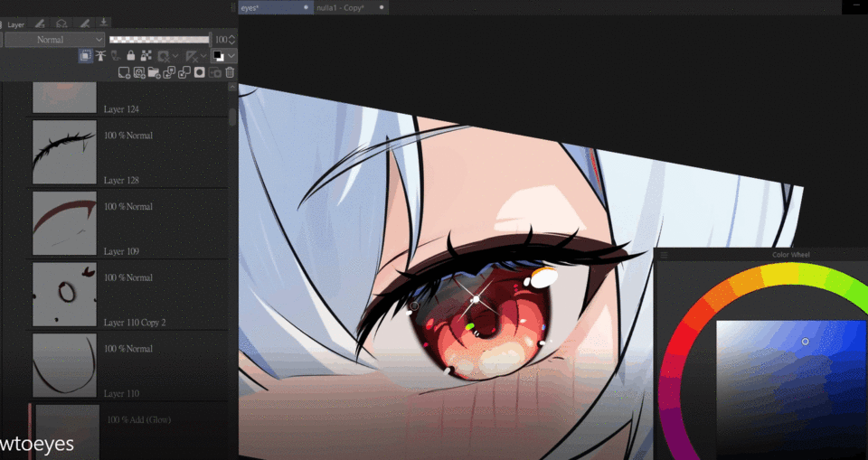The image size is (868, 460).
Task: Select the Layer 110 thumbnail
Action: pyautogui.click(x=65, y=365)
